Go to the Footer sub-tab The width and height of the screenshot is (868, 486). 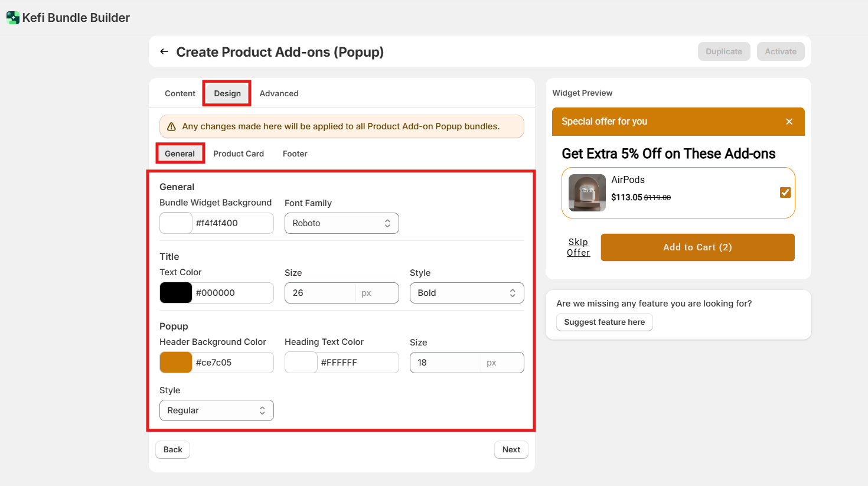click(295, 154)
